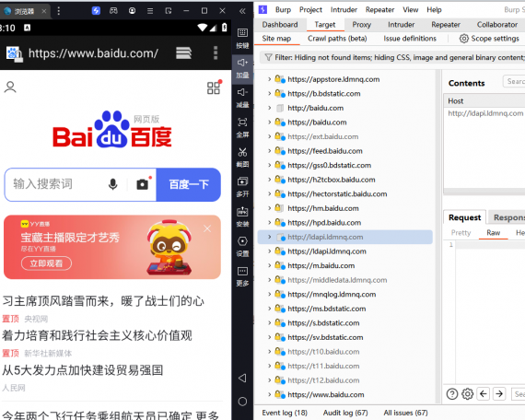Select the Raw view tab

pyautogui.click(x=493, y=233)
